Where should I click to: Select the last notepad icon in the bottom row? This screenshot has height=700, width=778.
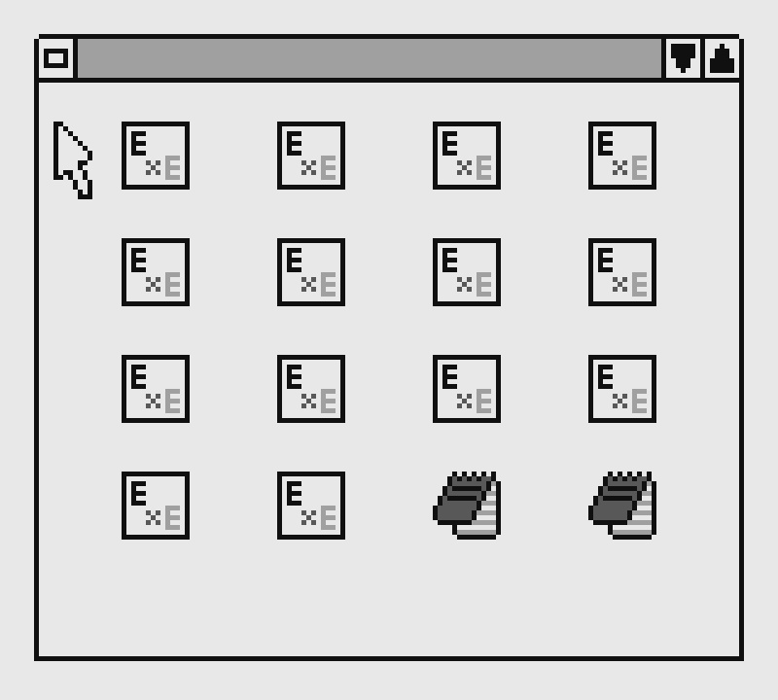[622, 505]
